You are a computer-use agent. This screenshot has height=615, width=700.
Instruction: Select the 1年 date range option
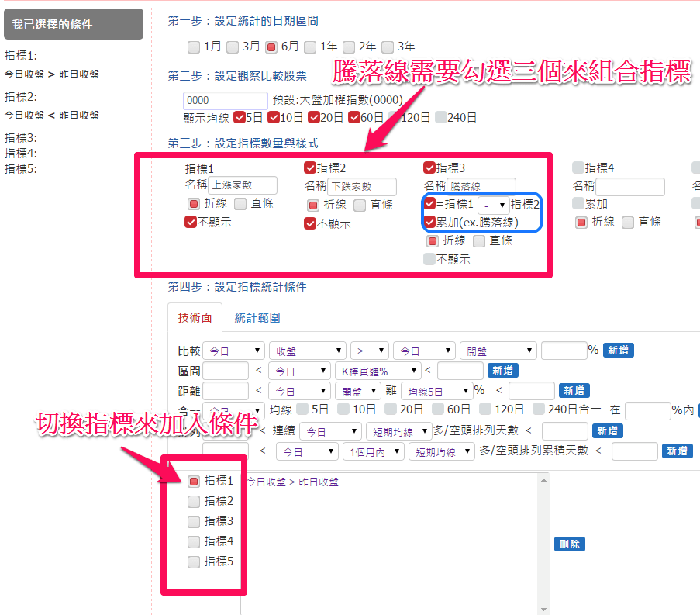310,47
